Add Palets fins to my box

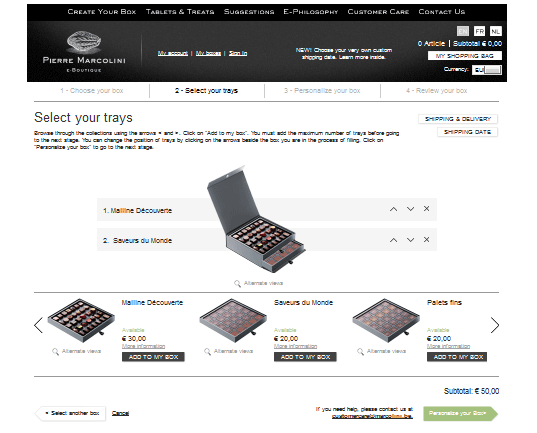(x=457, y=357)
